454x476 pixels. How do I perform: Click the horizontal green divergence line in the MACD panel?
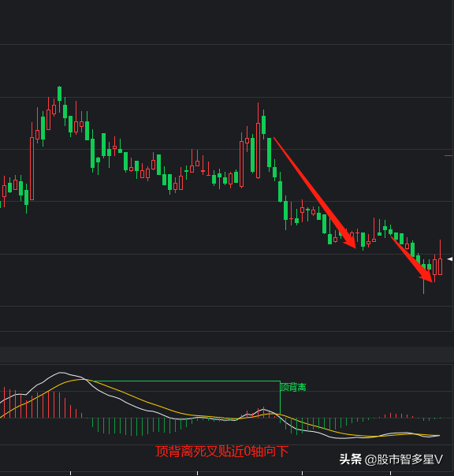(185, 381)
